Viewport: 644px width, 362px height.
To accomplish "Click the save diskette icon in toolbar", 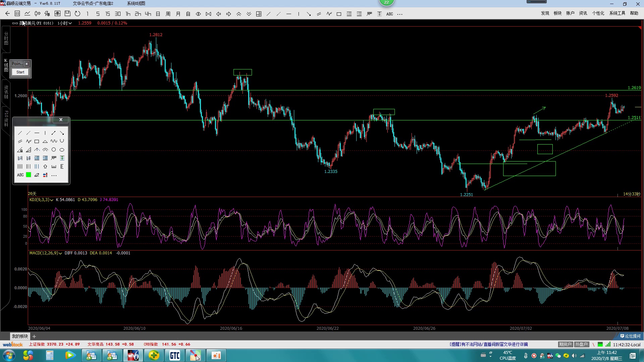I will [67, 14].
